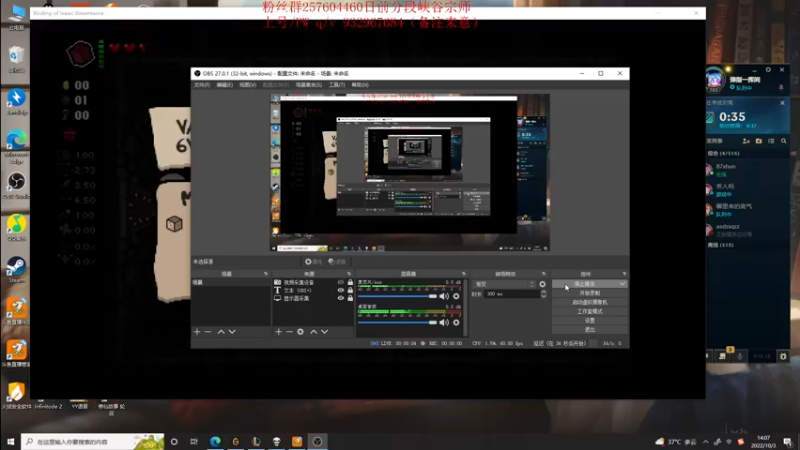The width and height of the screenshot is (800, 450).
Task: Toggle the lock on the 视频采集设备 source
Action: 350,282
